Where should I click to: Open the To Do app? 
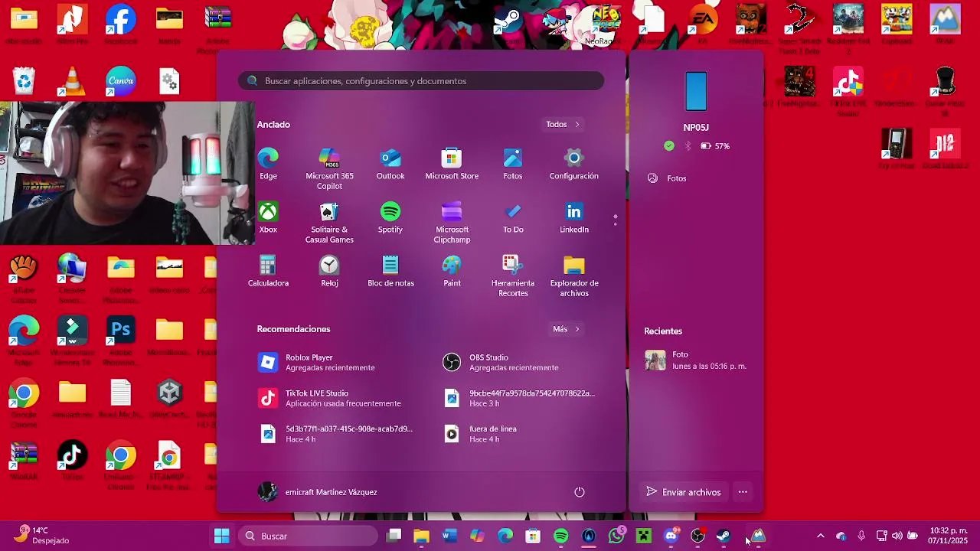[513, 218]
